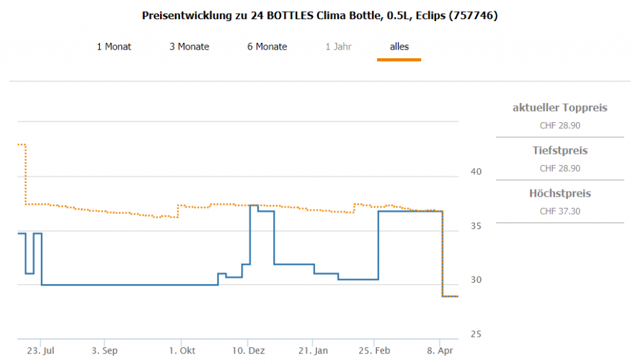Viewport: 635px width, 364px height.
Task: Open the "alles" full history tab
Action: (399, 47)
